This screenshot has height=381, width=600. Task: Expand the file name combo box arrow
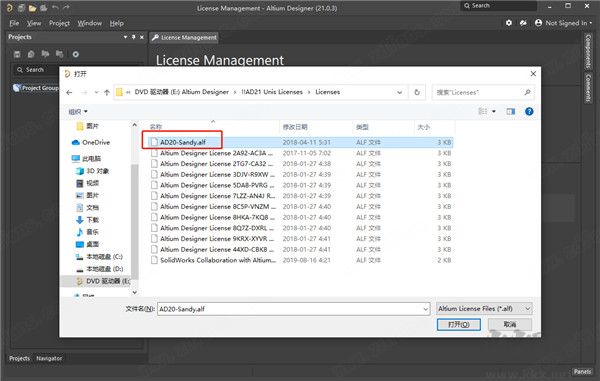pyautogui.click(x=426, y=309)
